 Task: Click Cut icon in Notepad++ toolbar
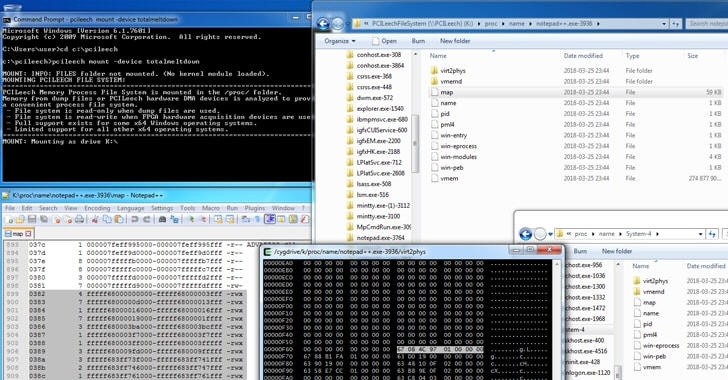pos(95,219)
